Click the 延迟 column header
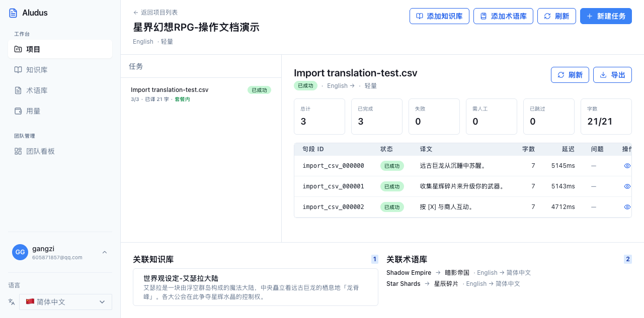644x318 pixels. 569,149
